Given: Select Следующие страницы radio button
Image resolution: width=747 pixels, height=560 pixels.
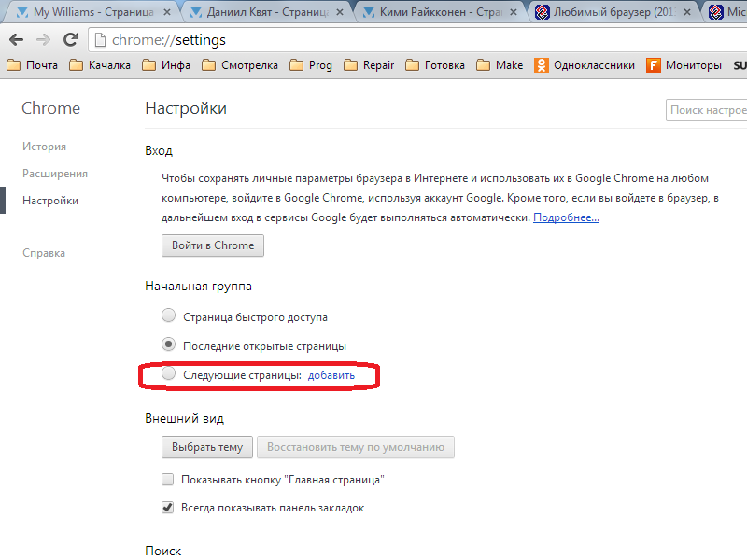Looking at the screenshot, I should coord(168,373).
